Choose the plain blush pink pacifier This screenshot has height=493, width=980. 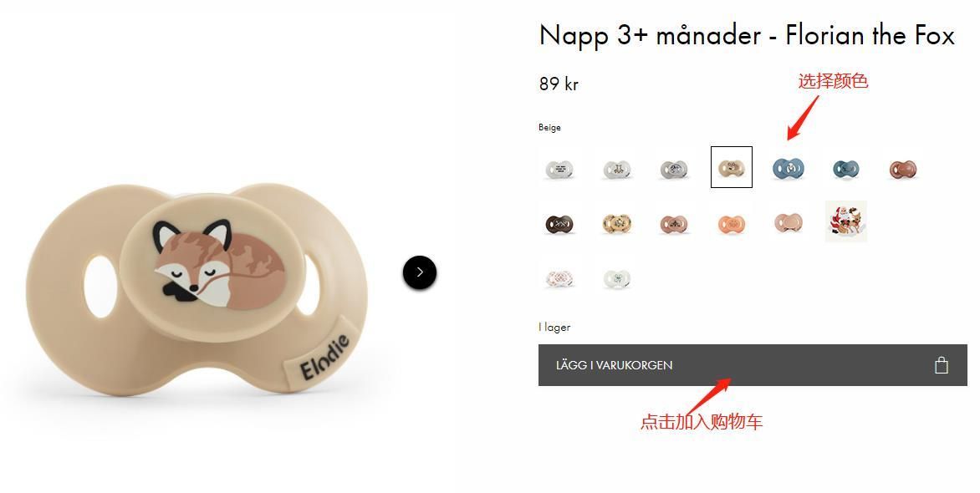[789, 221]
